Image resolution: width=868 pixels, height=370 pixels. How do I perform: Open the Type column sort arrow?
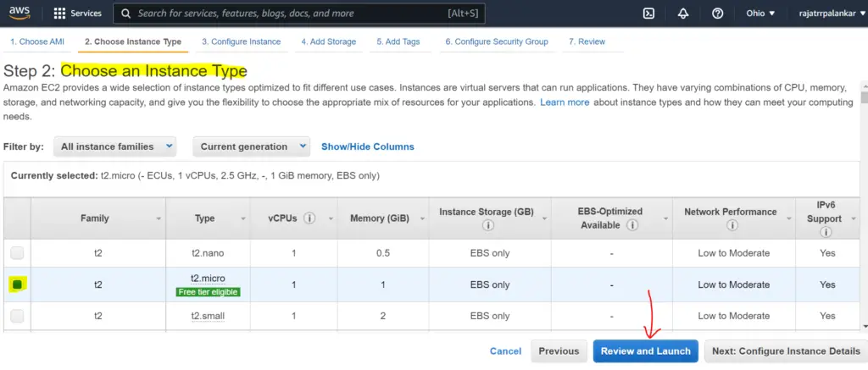click(x=243, y=219)
